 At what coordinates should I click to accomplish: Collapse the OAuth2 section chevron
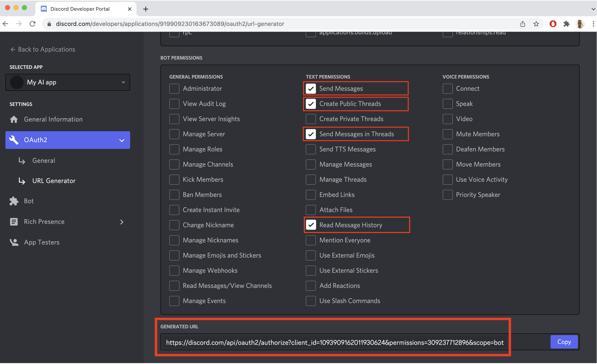tap(122, 140)
